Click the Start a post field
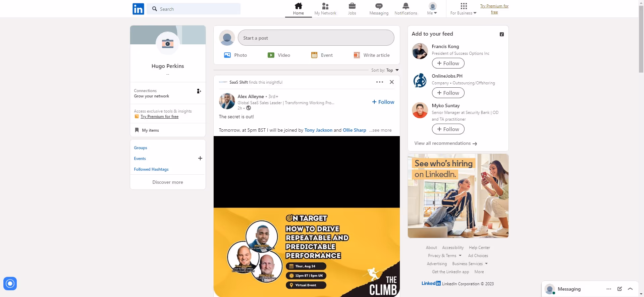Image resolution: width=644 pixels, height=297 pixels. [x=316, y=38]
